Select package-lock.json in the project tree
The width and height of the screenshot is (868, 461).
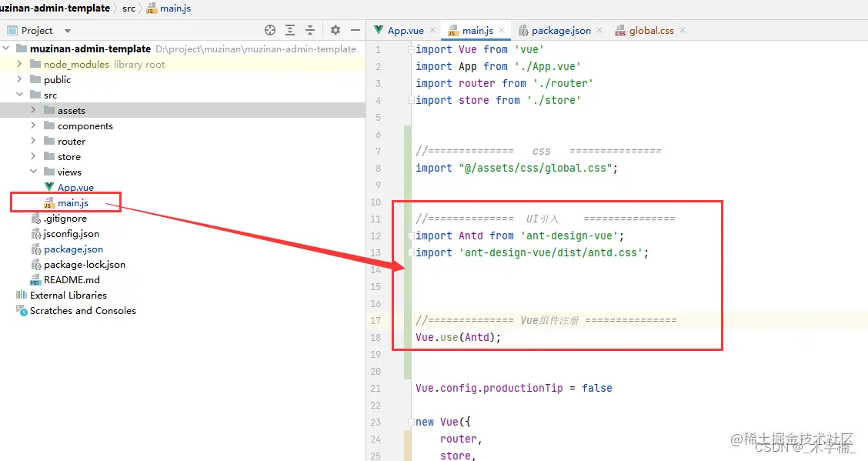[x=84, y=265]
